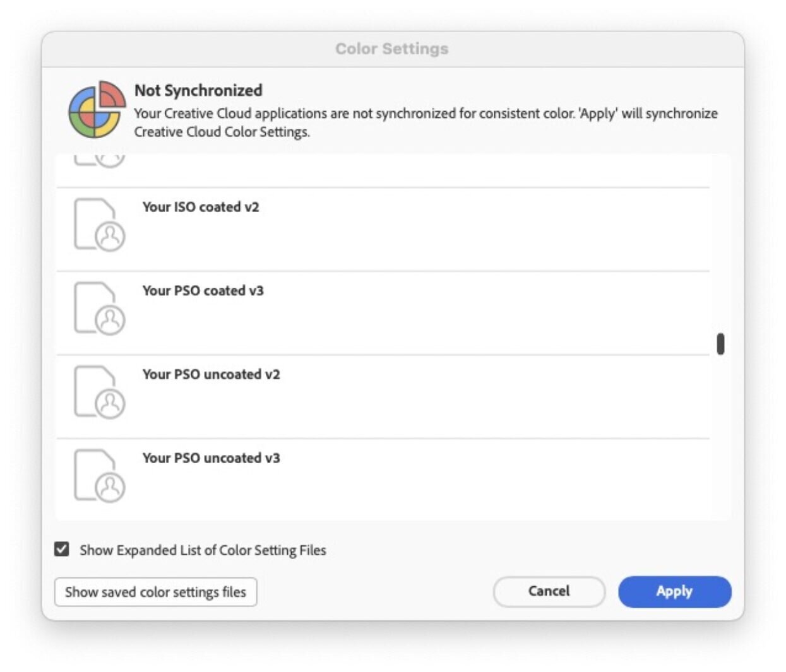Screen dimensions: 786x672
Task: Click the Your ISO coated v2 file icon
Action: [99, 225]
